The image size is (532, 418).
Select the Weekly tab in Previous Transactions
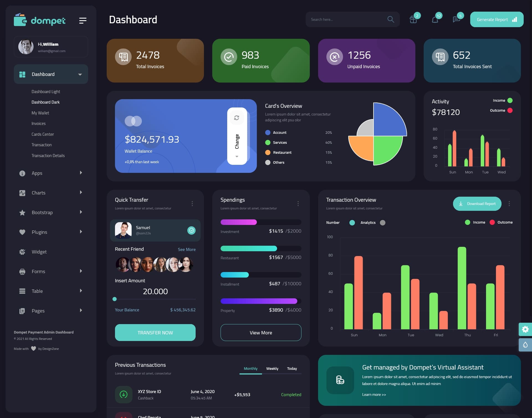coord(272,368)
